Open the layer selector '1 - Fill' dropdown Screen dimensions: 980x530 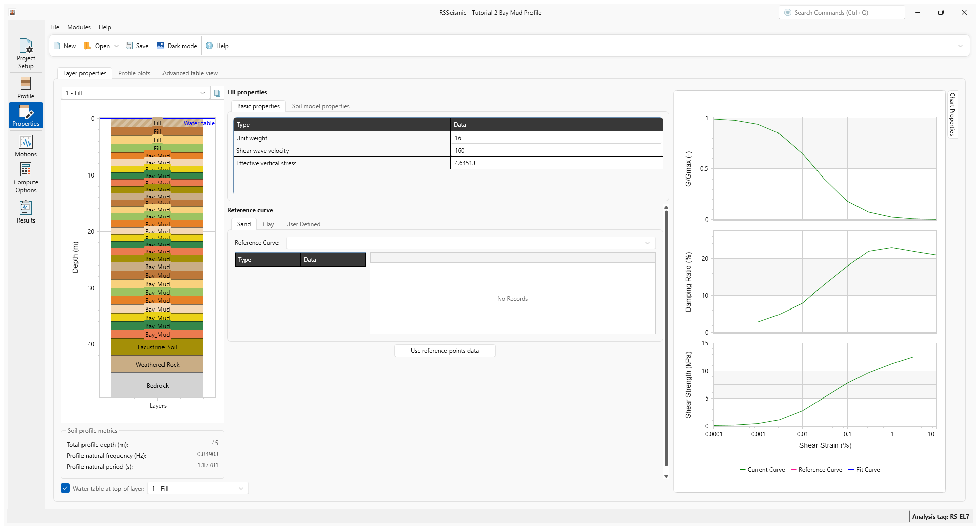pos(135,93)
